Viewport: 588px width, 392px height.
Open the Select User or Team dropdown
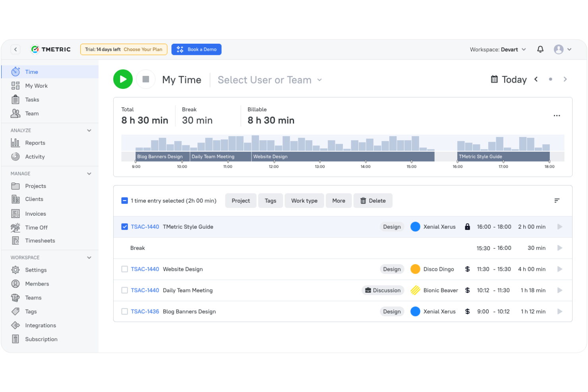point(269,79)
